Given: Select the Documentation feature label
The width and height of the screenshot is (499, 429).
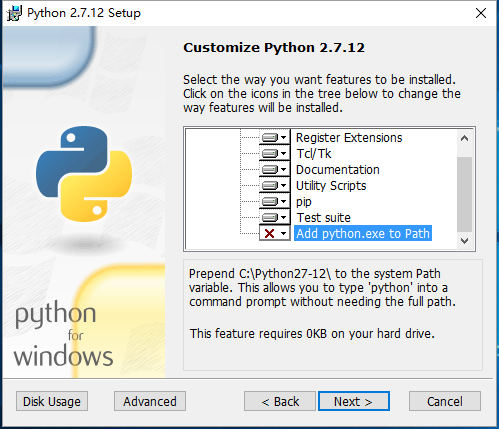Looking at the screenshot, I should pos(338,170).
